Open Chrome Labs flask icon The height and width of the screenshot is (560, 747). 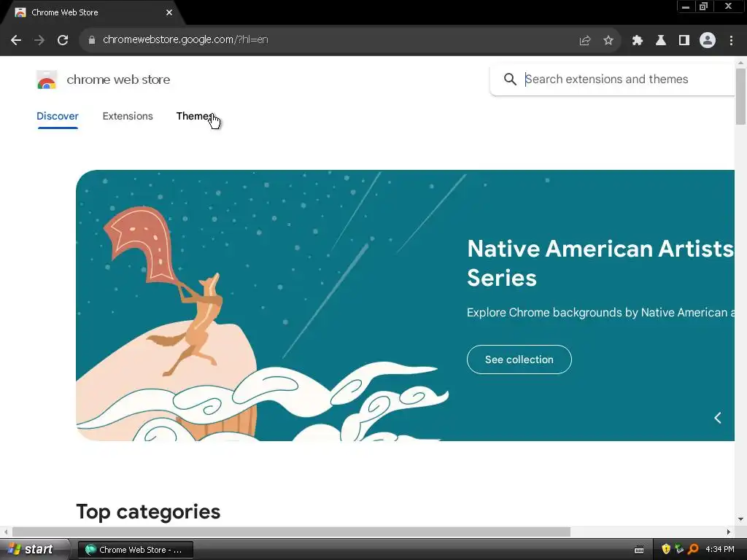(661, 41)
